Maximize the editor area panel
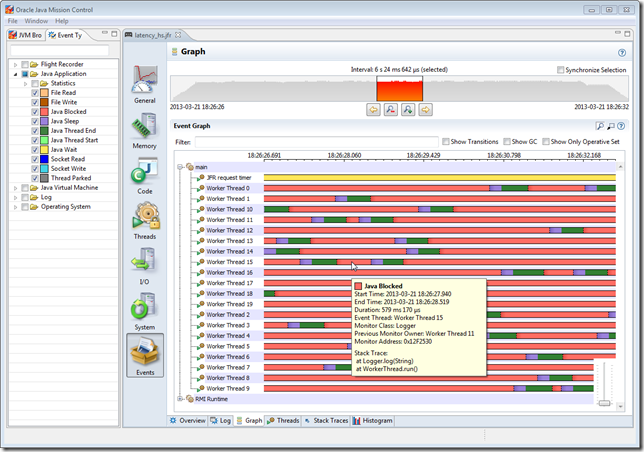The height and width of the screenshot is (452, 644). point(627,34)
